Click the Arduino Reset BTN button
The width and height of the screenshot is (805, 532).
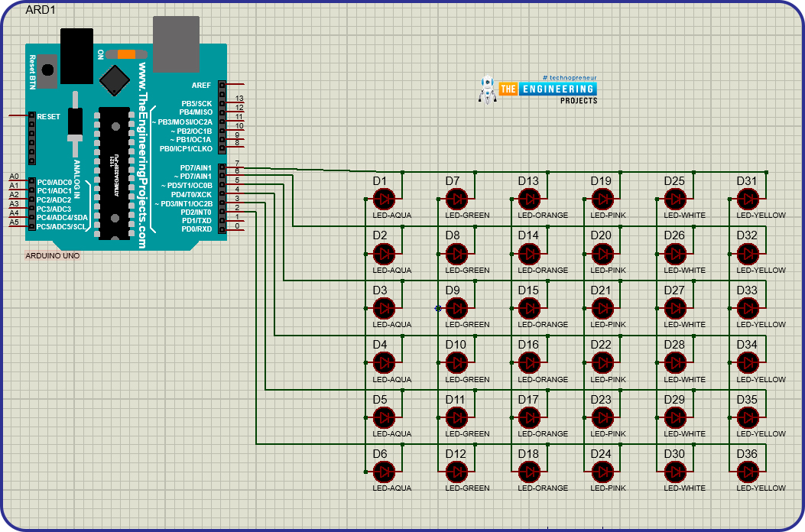[x=47, y=71]
